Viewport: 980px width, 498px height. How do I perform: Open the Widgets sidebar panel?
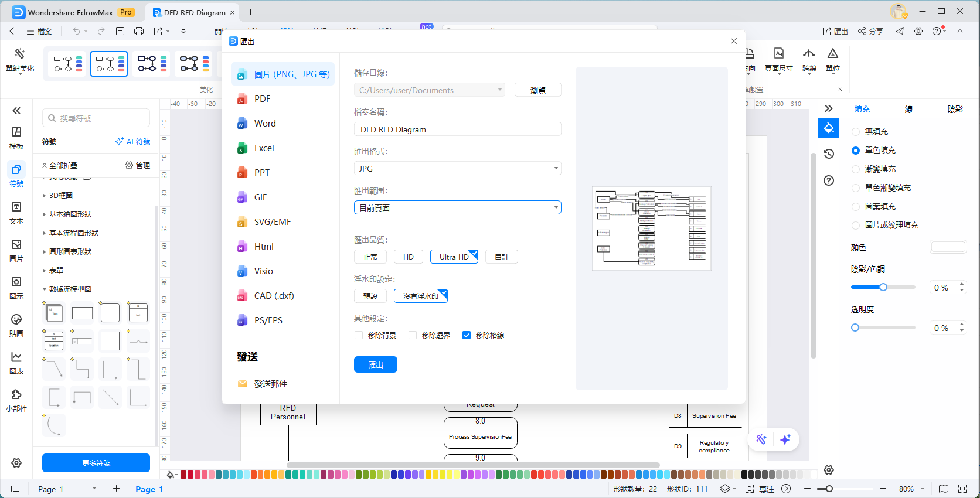pyautogui.click(x=16, y=401)
